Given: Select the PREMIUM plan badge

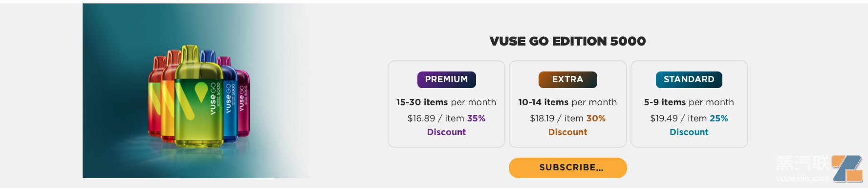Looking at the screenshot, I should (446, 79).
